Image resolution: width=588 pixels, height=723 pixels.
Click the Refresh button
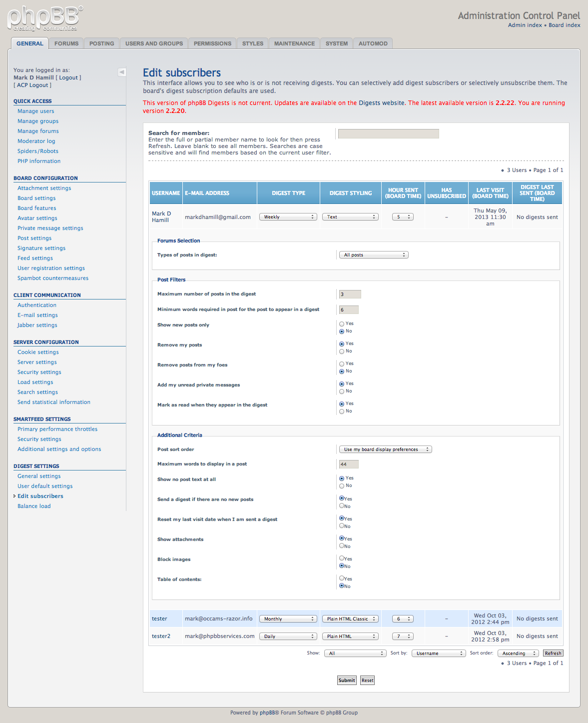(553, 653)
